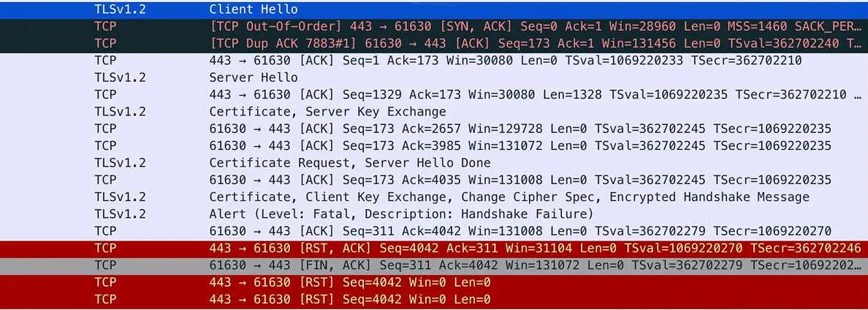Select the first RST Seq=4042 Win=0 packet
Screen dimensions: 868x310
tap(434, 283)
